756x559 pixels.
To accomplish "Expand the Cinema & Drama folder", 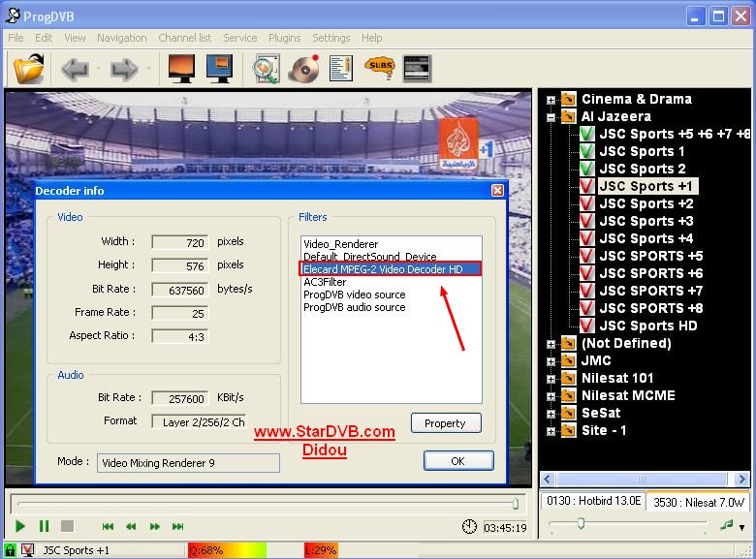I will (551, 100).
